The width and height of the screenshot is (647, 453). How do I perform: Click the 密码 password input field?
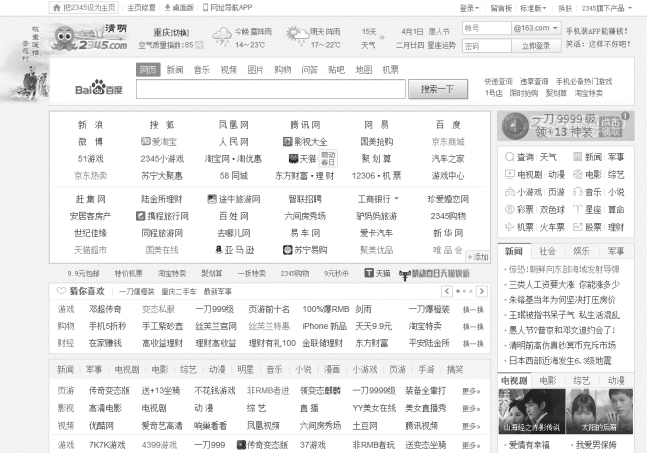point(486,45)
